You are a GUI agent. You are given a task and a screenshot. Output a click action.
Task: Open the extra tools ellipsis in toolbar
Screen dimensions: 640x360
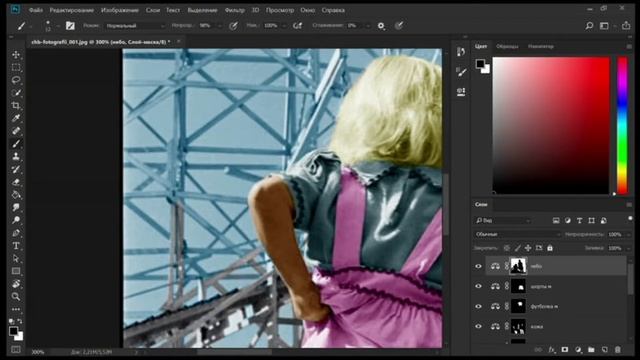coord(16,309)
